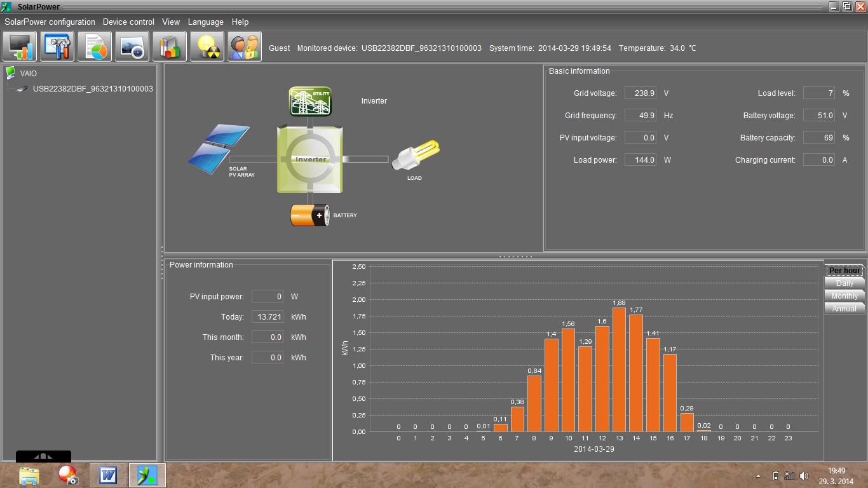Click the photo with clock toolbar icon
Screen dimensions: 868x488
click(132, 47)
